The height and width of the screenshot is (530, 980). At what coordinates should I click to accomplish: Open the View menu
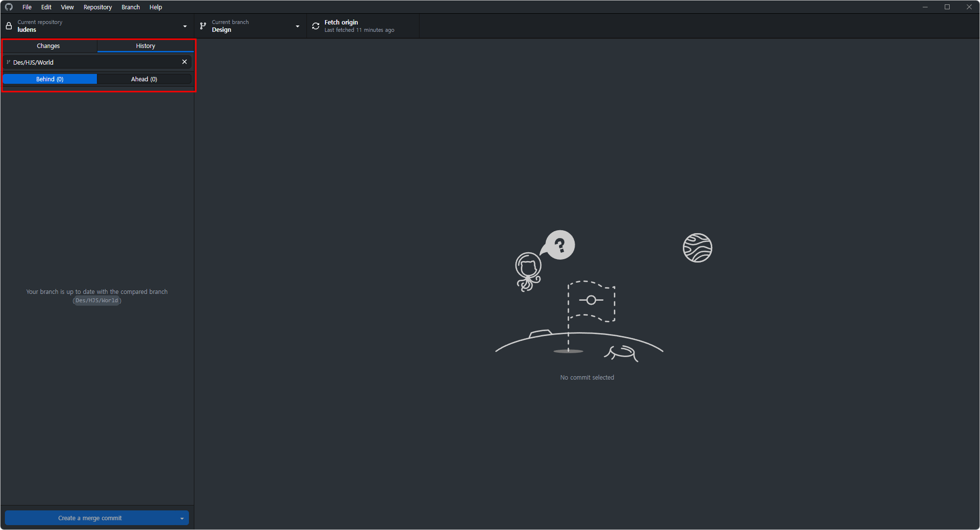pyautogui.click(x=67, y=7)
